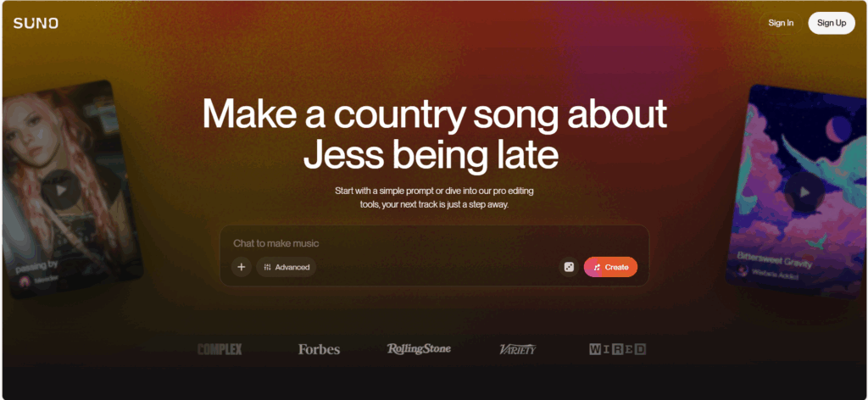Screen dimensions: 868x400
Task: Click the artist avatar under "passing by"
Action: [25, 281]
